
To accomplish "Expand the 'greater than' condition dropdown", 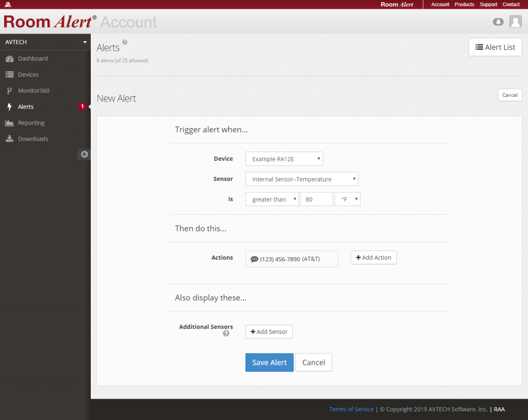I will click(272, 199).
